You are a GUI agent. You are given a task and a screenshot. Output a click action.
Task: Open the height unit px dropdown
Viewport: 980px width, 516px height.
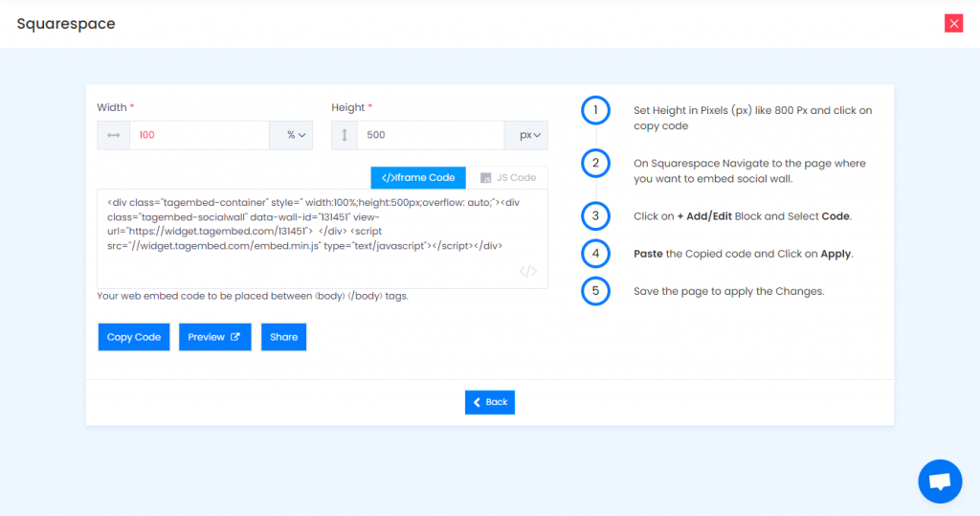tap(526, 135)
